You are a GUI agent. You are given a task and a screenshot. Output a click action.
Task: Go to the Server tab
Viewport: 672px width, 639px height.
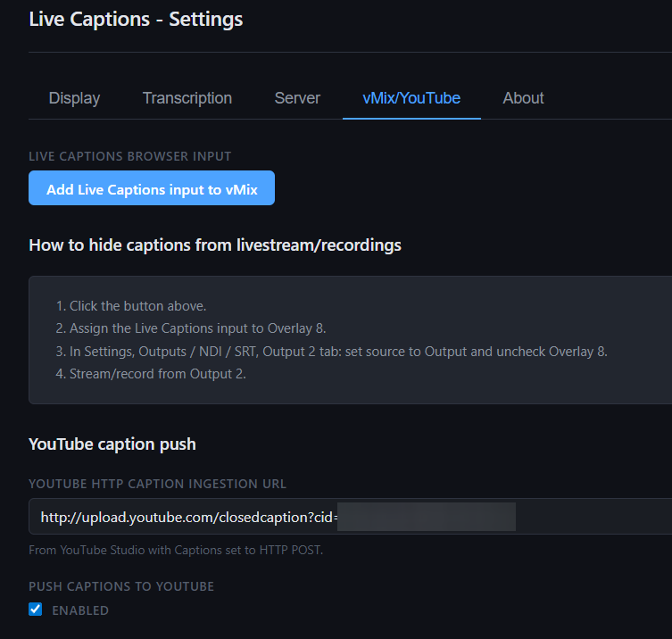[297, 98]
